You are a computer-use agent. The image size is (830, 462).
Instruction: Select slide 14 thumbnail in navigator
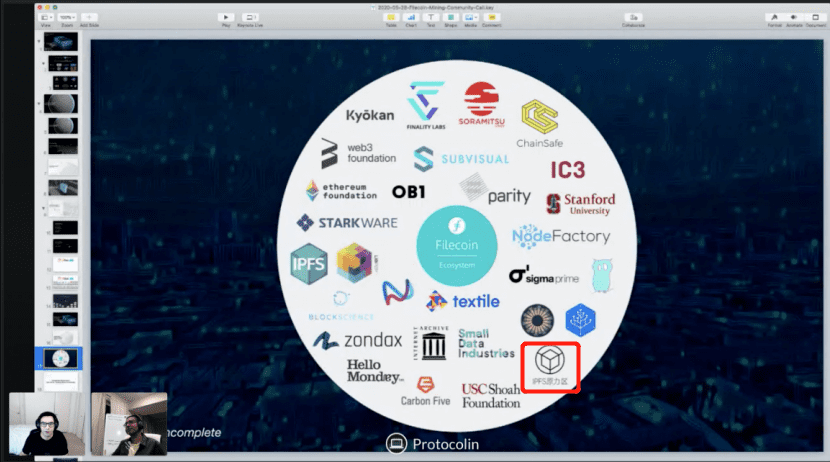click(x=65, y=301)
